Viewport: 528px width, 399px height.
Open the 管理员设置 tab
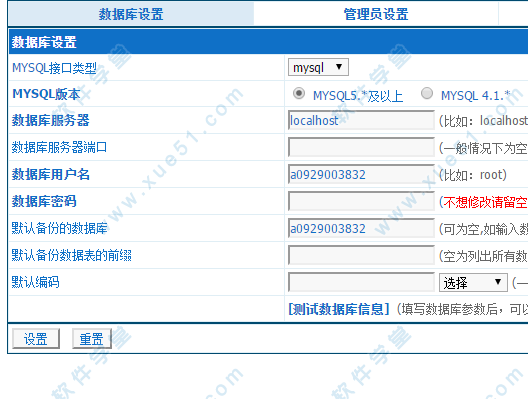[x=376, y=14]
